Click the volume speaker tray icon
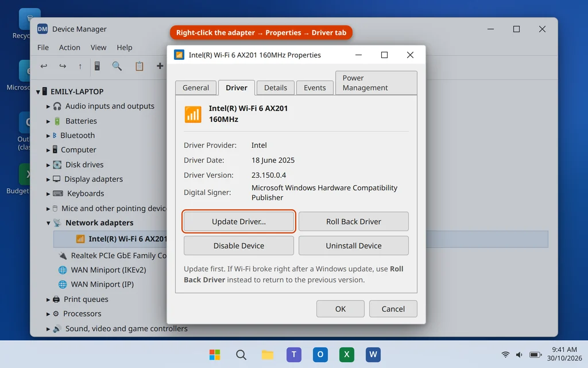The image size is (588, 368). [519, 354]
